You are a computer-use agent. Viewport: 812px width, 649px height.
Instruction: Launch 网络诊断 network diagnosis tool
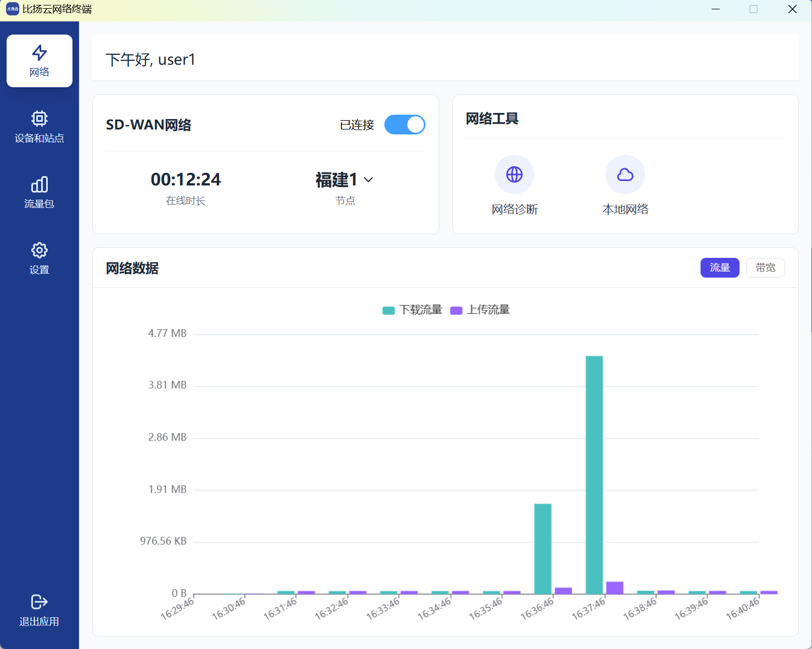point(514,174)
